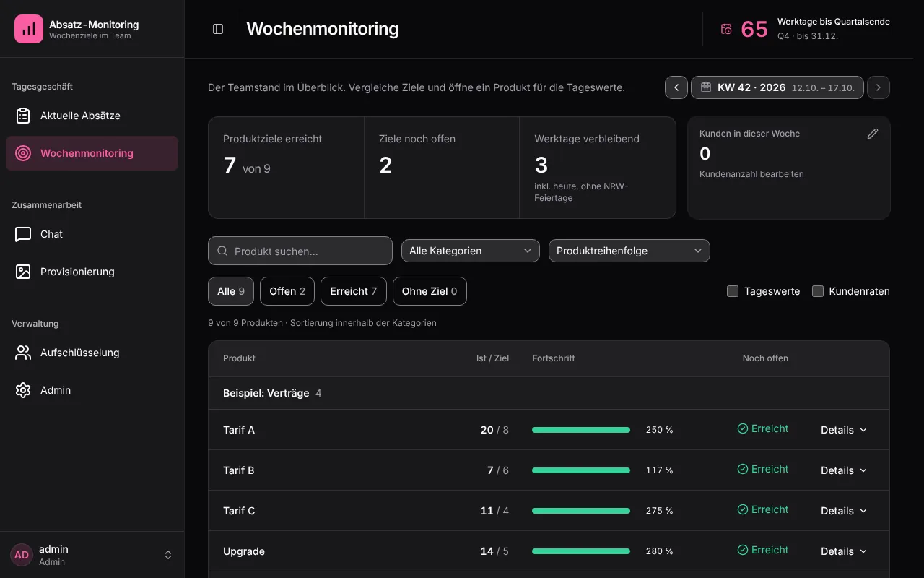Open the Aufschlüsselung page
Image resolution: width=924 pixels, height=578 pixels.
click(x=92, y=353)
